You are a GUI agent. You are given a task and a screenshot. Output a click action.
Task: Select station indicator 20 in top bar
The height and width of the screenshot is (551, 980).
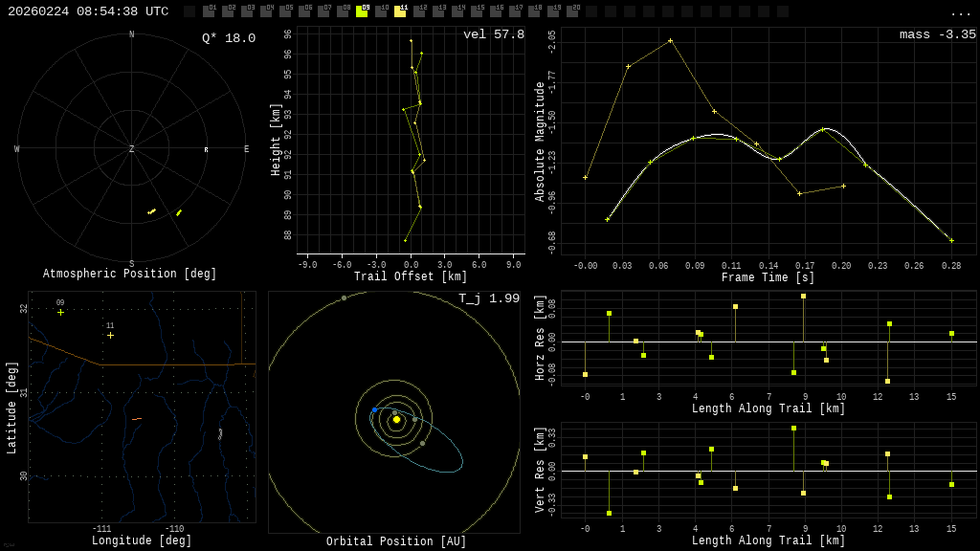pyautogui.click(x=572, y=11)
